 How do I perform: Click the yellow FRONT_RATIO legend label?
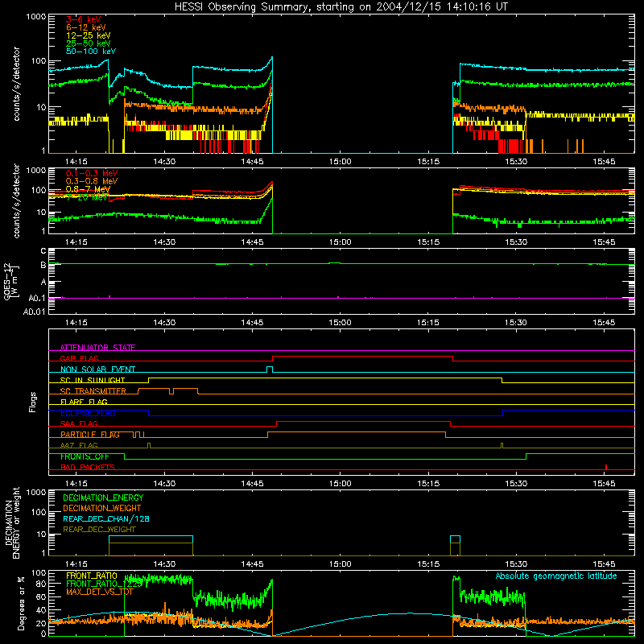pyautogui.click(x=92, y=576)
